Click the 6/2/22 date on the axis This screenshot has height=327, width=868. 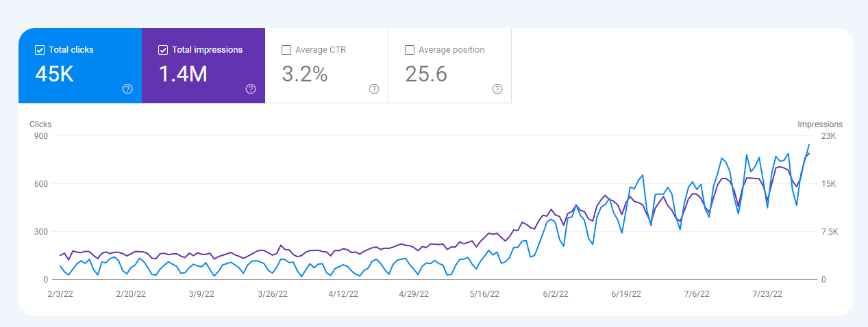click(556, 294)
